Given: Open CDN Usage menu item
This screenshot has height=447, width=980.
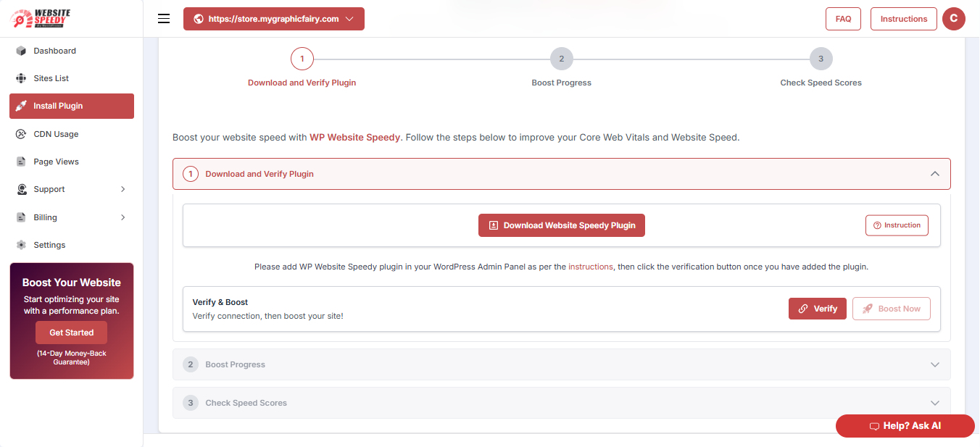Looking at the screenshot, I should (72, 134).
